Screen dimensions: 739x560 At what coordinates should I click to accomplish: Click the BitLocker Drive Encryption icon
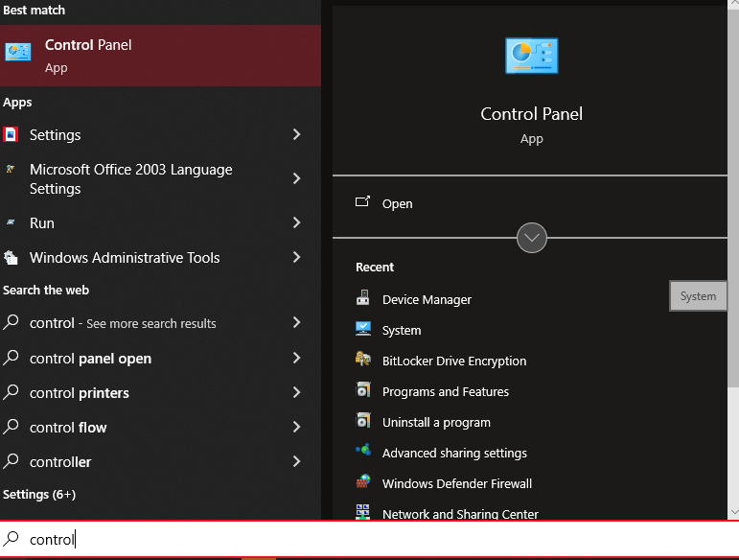pyautogui.click(x=363, y=360)
